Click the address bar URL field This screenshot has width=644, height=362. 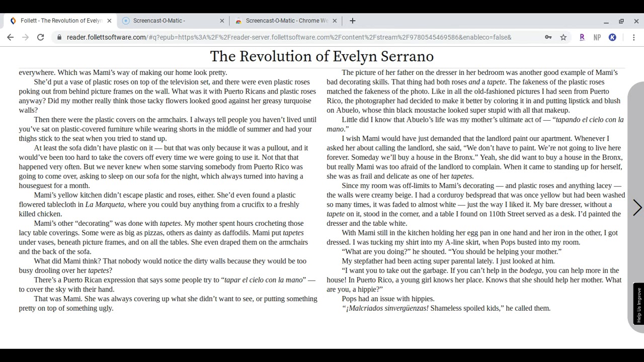289,37
